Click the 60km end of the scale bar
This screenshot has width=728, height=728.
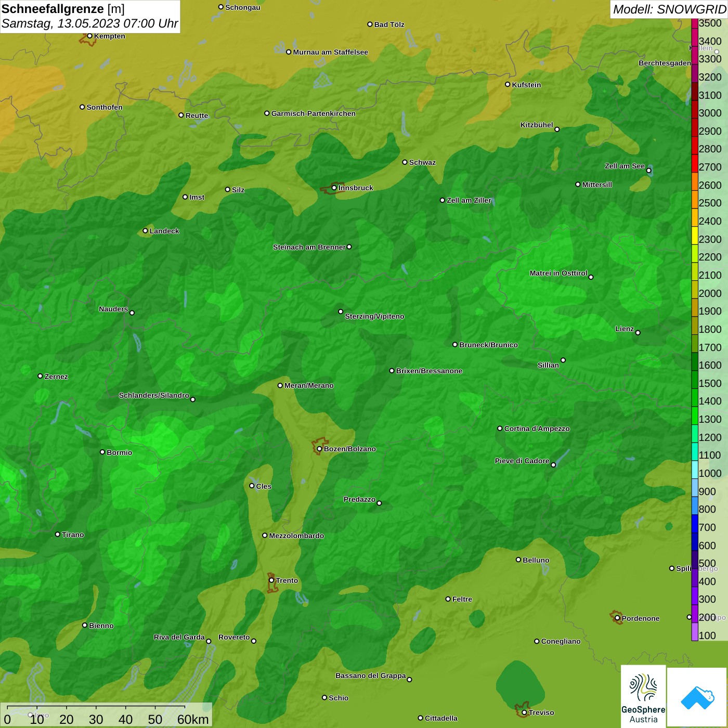click(193, 720)
